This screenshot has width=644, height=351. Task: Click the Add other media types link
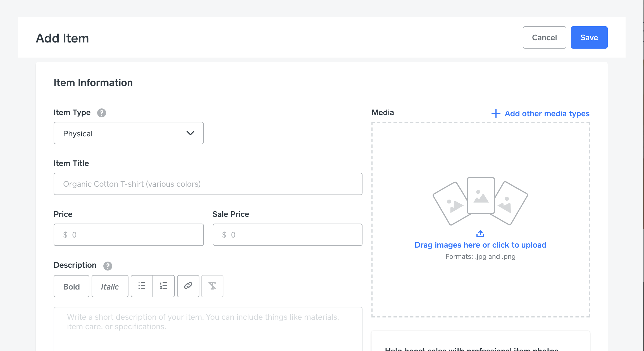point(547,113)
